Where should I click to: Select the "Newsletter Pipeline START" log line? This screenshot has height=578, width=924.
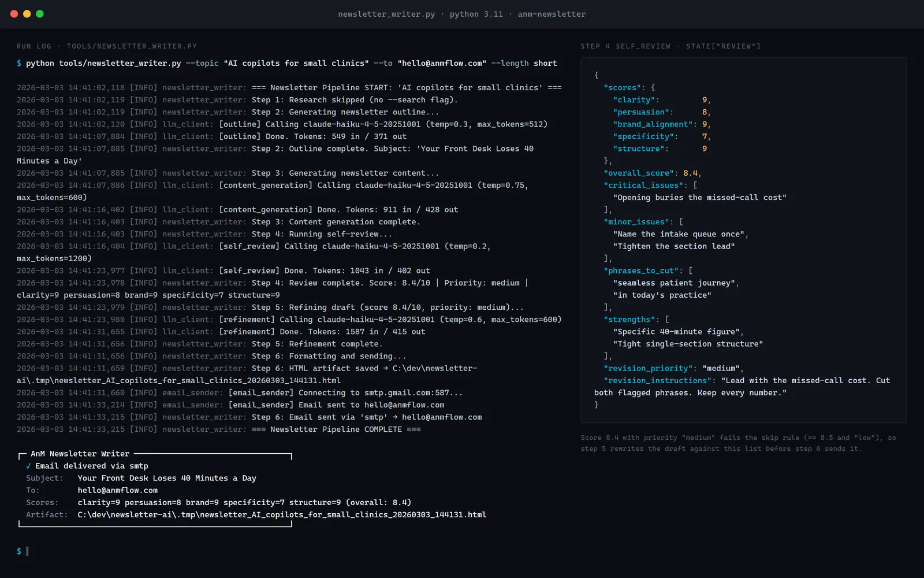(289, 88)
